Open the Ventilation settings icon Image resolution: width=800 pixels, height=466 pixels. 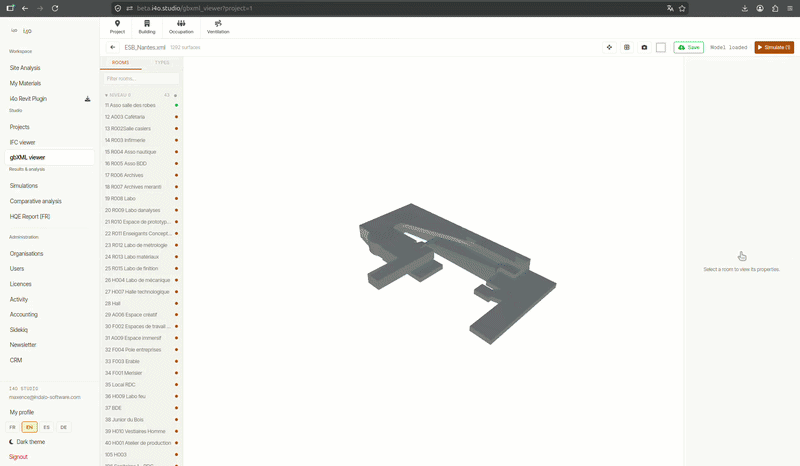coord(218,27)
